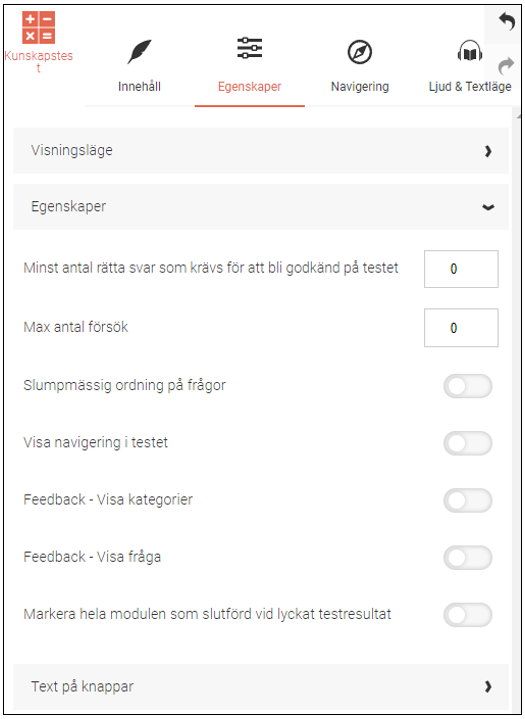Turn on Feedback - Visa kategorier

(468, 501)
